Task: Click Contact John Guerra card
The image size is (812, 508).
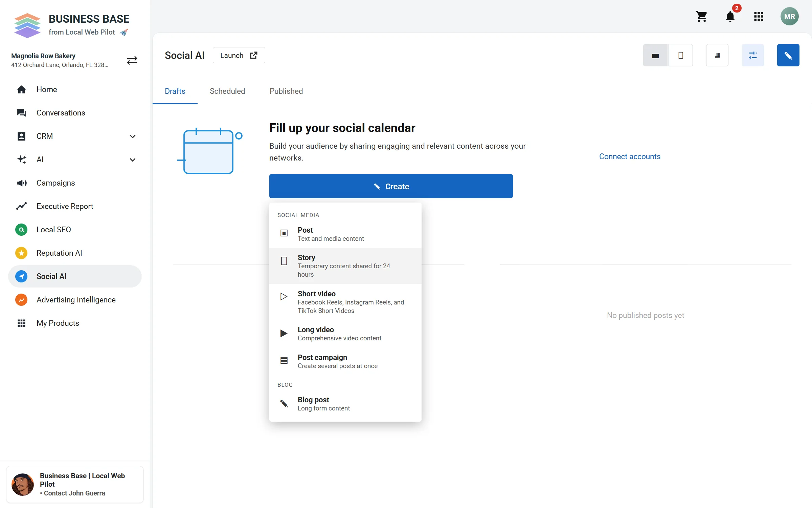Action: [x=75, y=484]
